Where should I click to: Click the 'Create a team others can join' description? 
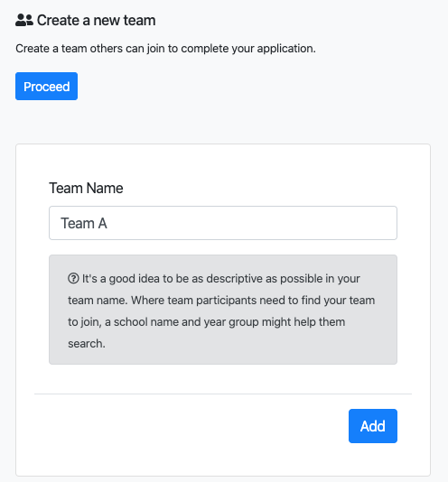[x=165, y=49]
